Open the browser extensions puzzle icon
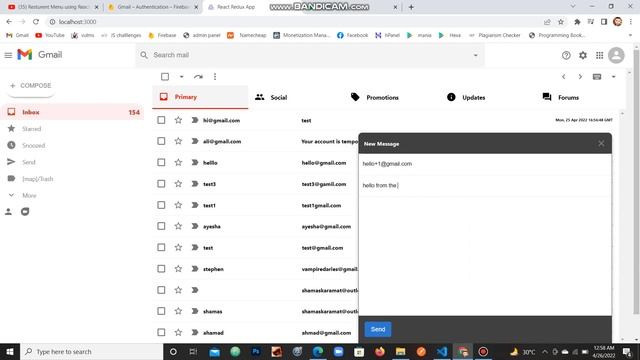 (x=577, y=22)
